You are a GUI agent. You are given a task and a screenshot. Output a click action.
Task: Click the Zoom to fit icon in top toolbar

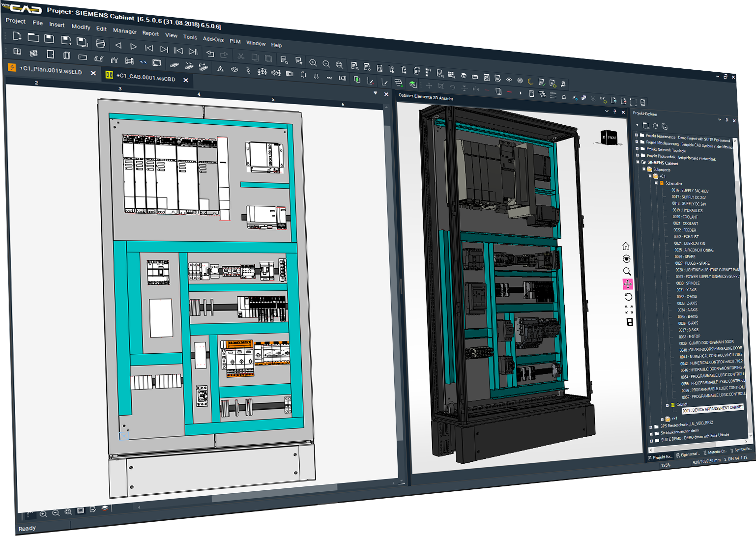pos(340,65)
